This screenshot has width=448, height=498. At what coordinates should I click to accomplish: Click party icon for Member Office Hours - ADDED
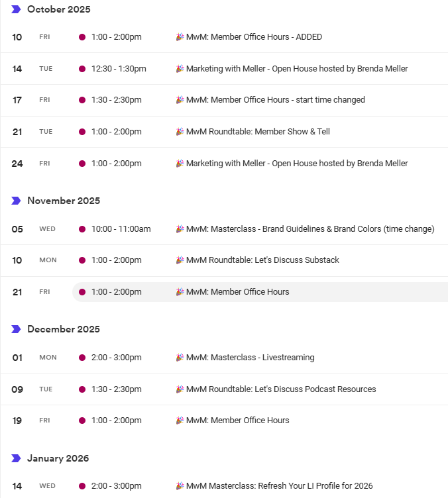180,37
